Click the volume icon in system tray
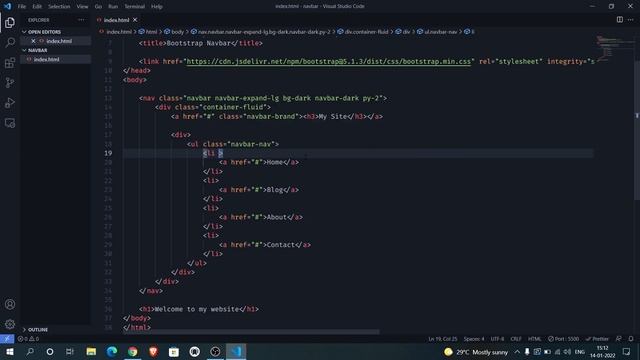The height and width of the screenshot is (360, 640). click(x=567, y=352)
